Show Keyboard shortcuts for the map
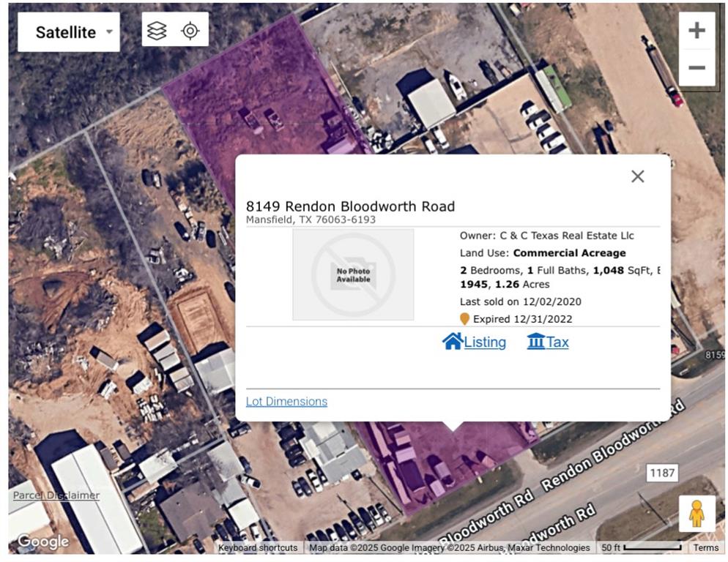 [x=258, y=548]
